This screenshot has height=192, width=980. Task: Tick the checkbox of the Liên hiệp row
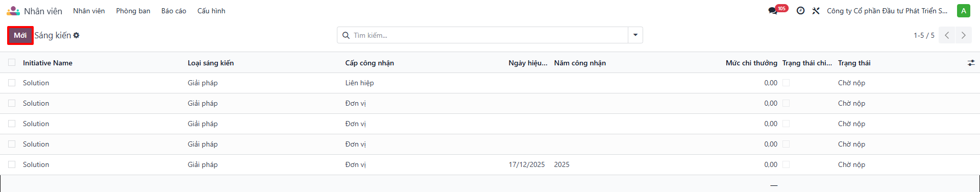[12, 83]
